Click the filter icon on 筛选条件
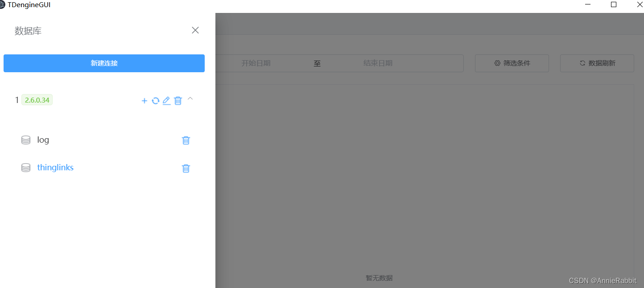The height and width of the screenshot is (288, 644). click(497, 63)
